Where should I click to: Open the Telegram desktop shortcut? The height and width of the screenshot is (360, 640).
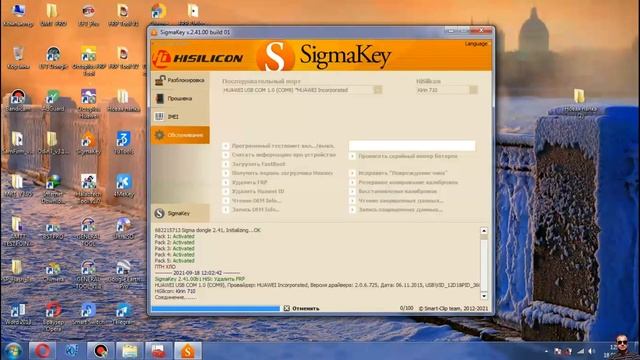point(123,314)
